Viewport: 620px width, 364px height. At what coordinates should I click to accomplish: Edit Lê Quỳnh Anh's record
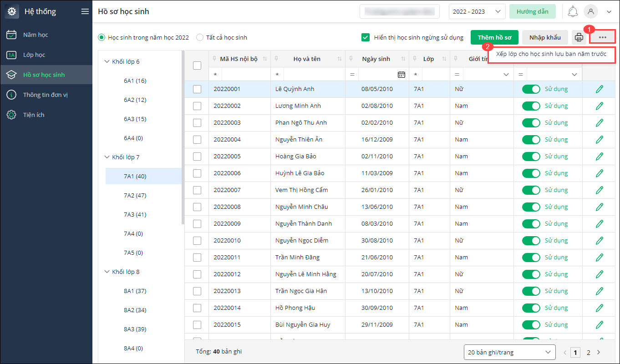tap(600, 89)
